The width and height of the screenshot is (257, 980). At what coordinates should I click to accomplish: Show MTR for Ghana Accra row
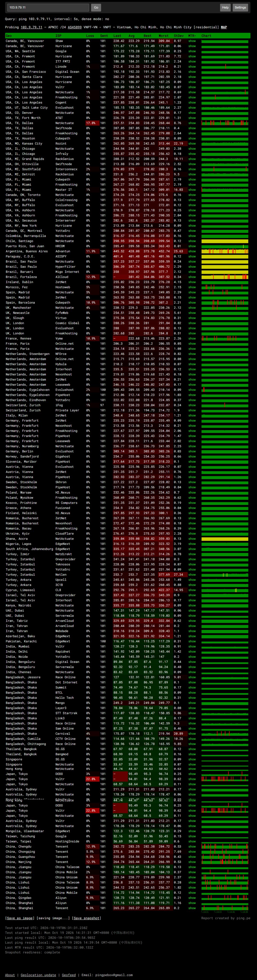pos(192,539)
